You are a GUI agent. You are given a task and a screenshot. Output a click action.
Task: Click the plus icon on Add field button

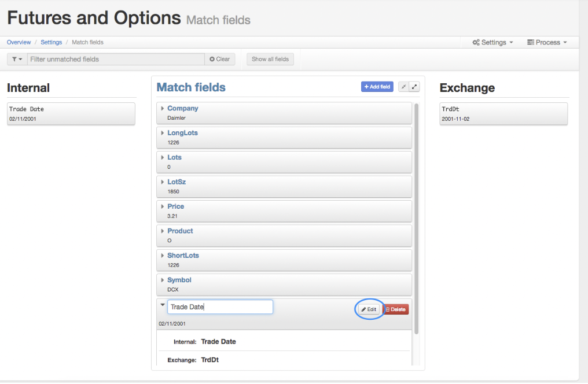367,86
